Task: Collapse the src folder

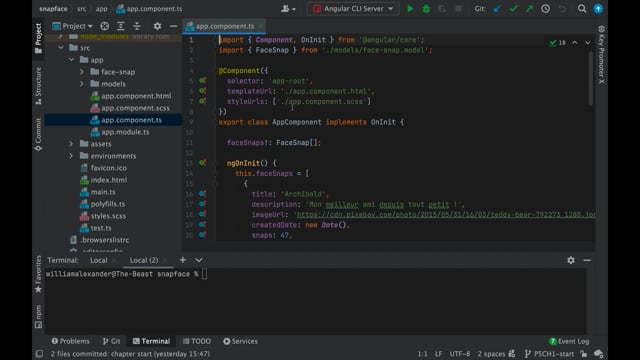Action: [x=61, y=48]
